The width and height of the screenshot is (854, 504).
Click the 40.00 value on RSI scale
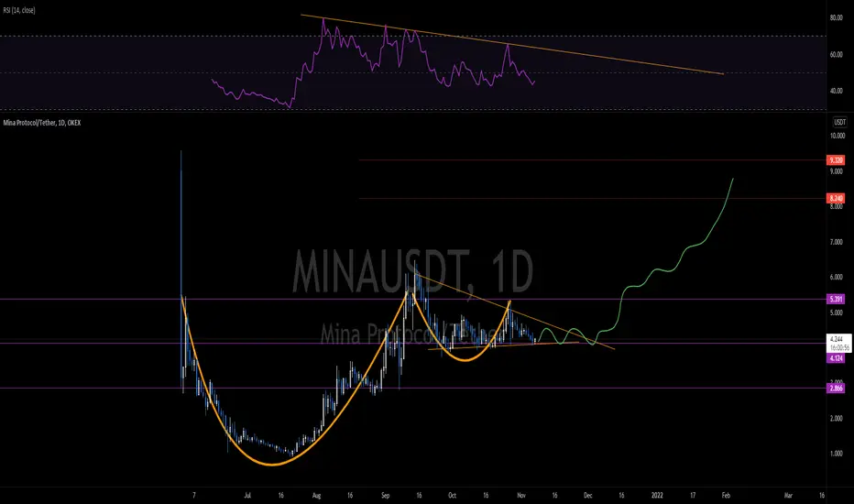836,91
